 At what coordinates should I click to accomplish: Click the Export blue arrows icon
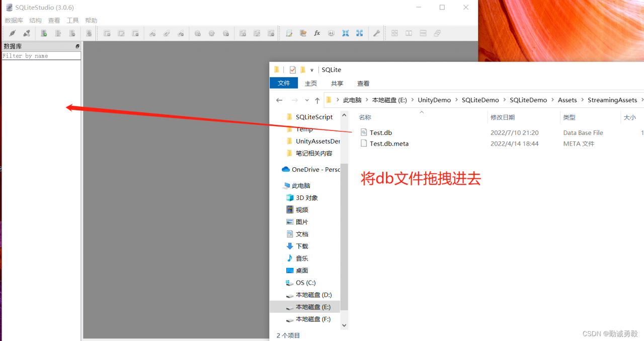(x=360, y=33)
